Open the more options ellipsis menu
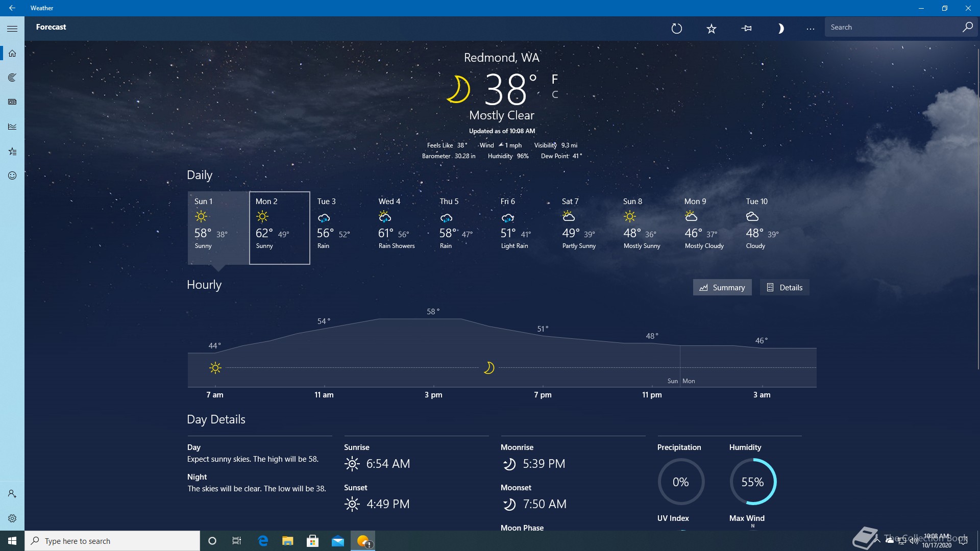Screen dimensions: 980x551 811,29
